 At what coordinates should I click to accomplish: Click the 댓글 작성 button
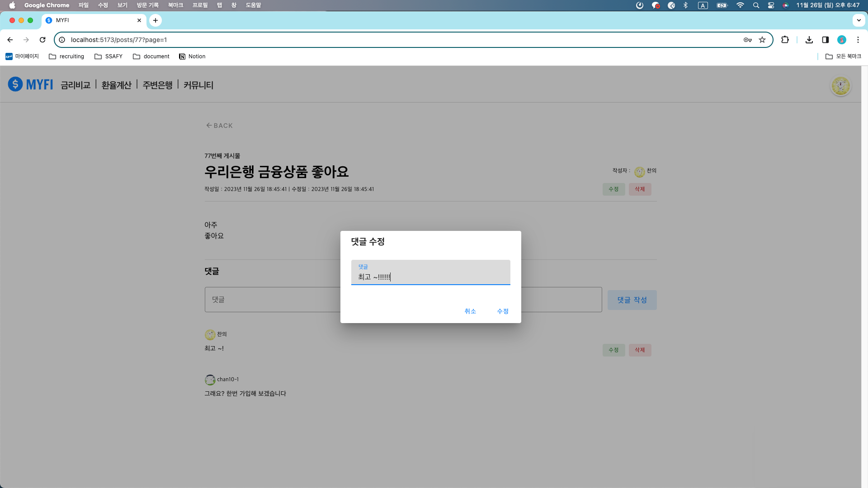coord(632,300)
